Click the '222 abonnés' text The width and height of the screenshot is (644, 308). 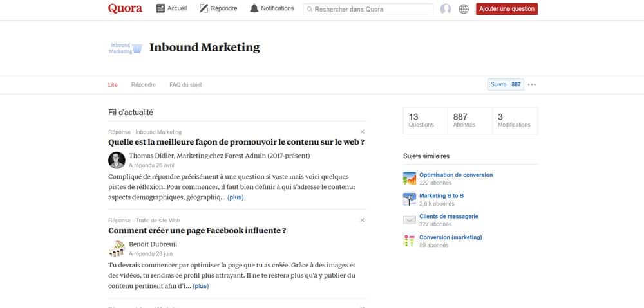435,183
